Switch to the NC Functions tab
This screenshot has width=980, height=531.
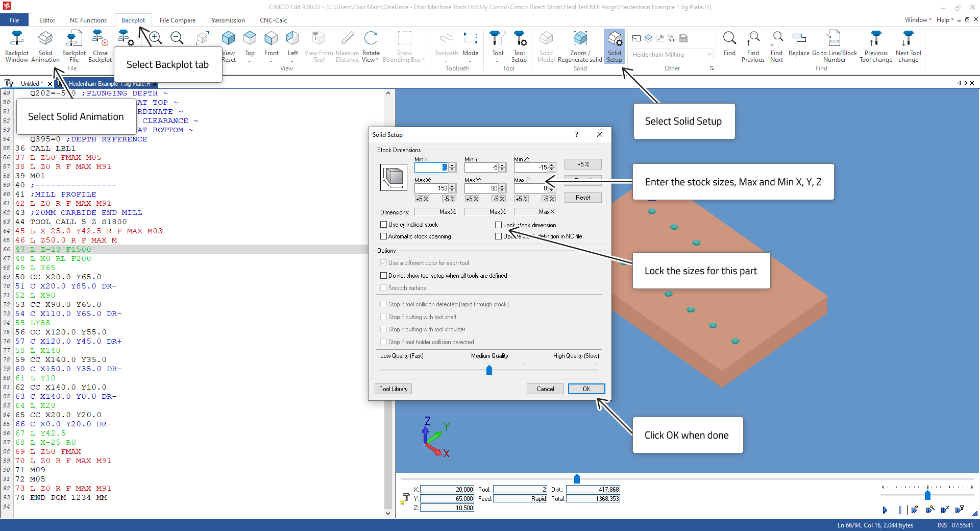point(88,20)
